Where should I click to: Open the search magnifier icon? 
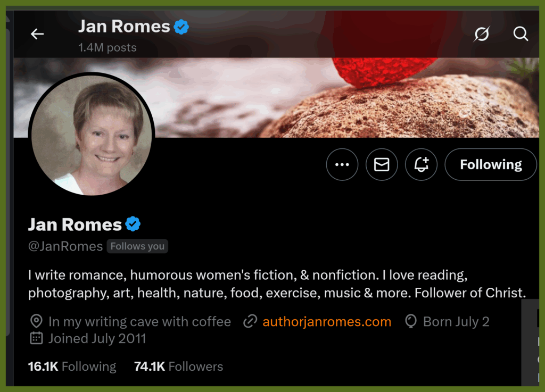point(521,34)
